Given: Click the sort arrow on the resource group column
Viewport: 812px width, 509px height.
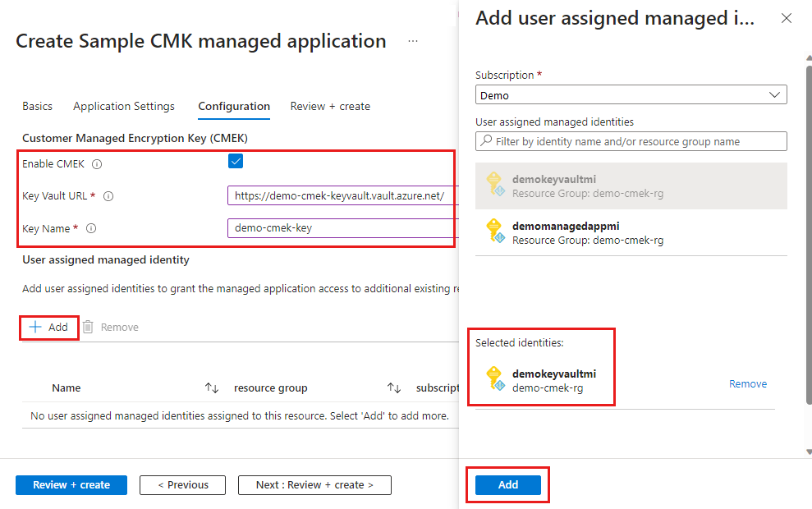Looking at the screenshot, I should click(x=394, y=387).
